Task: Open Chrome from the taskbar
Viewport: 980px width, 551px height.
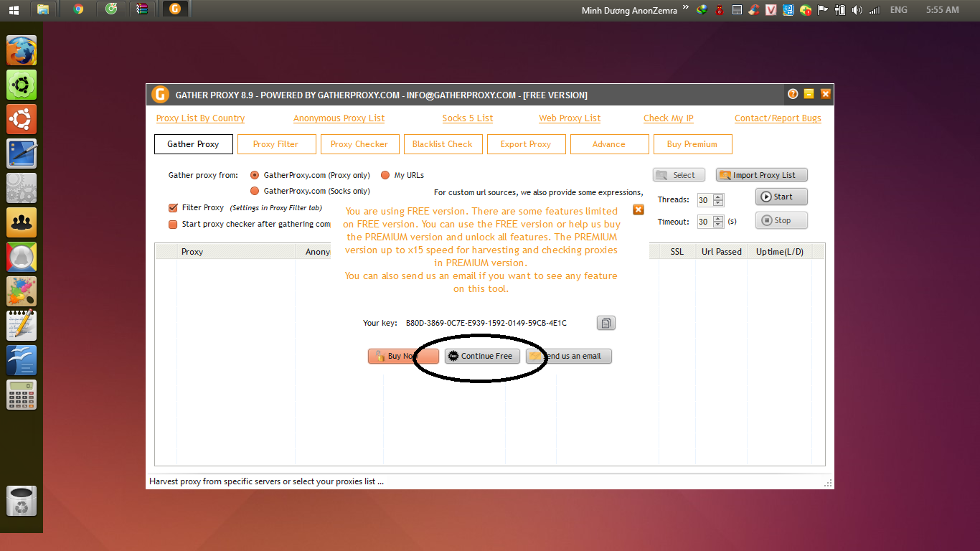Action: [x=78, y=10]
